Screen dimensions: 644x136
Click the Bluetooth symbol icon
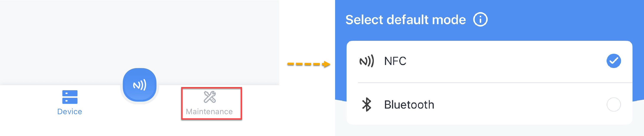coord(366,104)
